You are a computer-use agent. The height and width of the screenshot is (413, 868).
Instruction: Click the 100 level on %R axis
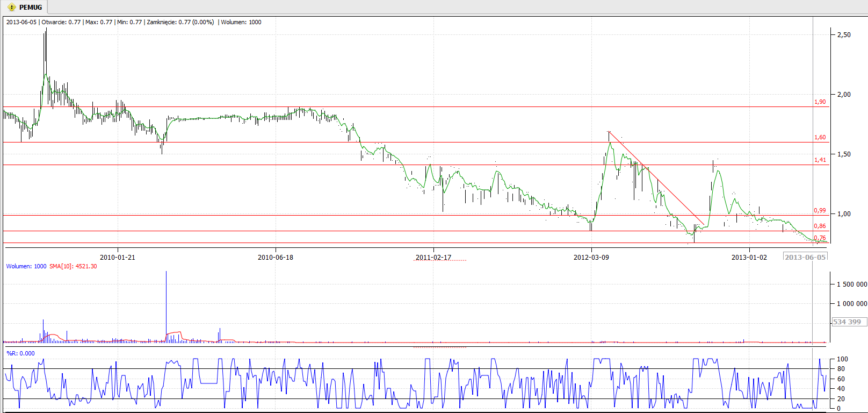(x=843, y=359)
